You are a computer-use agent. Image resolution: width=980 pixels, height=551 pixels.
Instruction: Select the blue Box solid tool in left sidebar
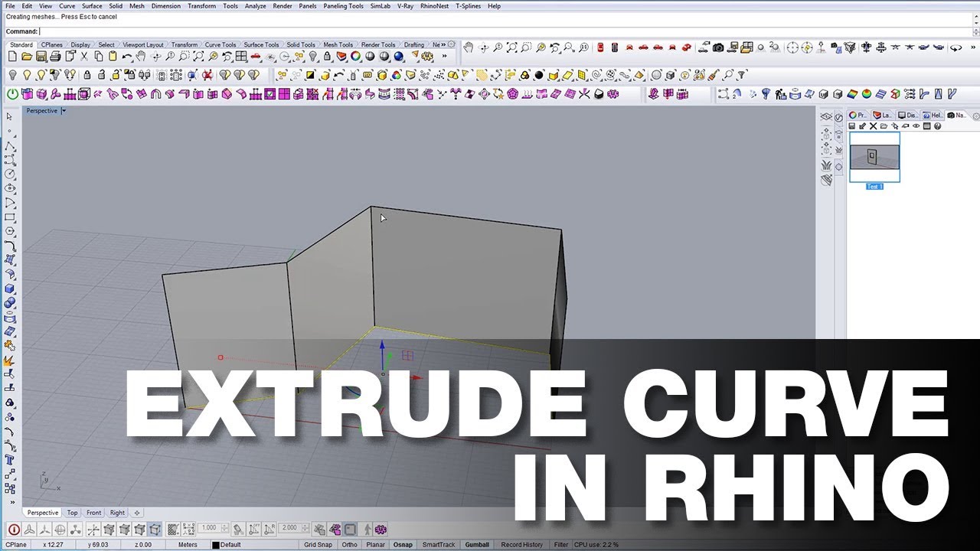pyautogui.click(x=9, y=289)
